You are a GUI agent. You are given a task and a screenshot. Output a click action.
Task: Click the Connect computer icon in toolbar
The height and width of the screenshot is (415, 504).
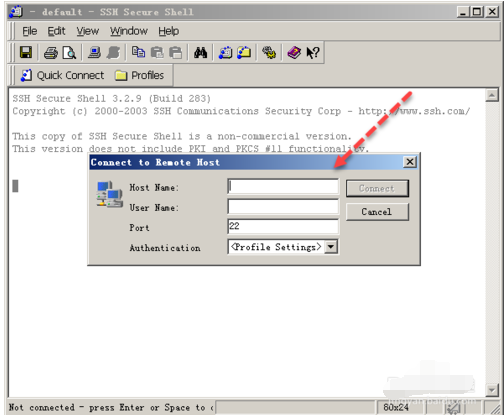click(x=95, y=52)
